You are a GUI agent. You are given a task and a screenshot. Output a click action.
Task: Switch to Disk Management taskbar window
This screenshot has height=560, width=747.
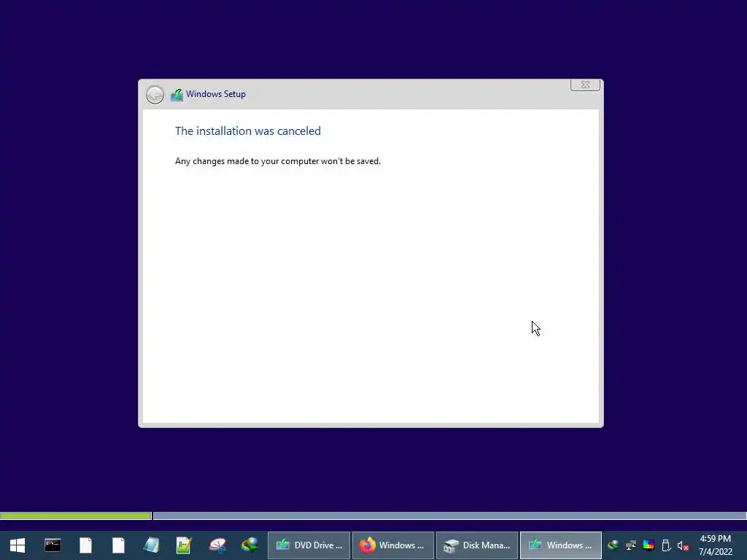coord(477,545)
